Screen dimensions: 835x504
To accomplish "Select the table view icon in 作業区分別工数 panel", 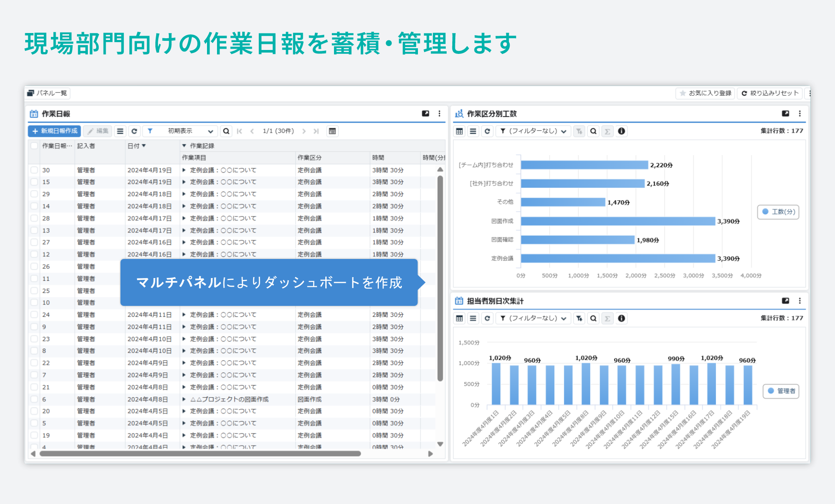I will coord(459,131).
